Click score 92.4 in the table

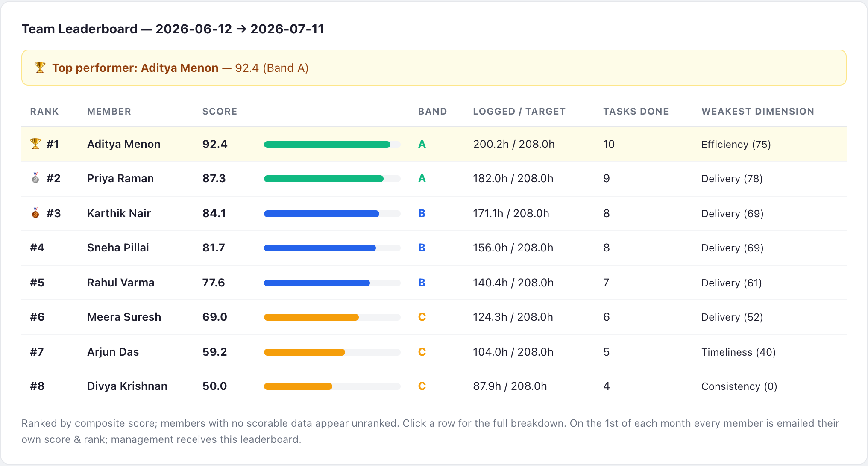[215, 144]
